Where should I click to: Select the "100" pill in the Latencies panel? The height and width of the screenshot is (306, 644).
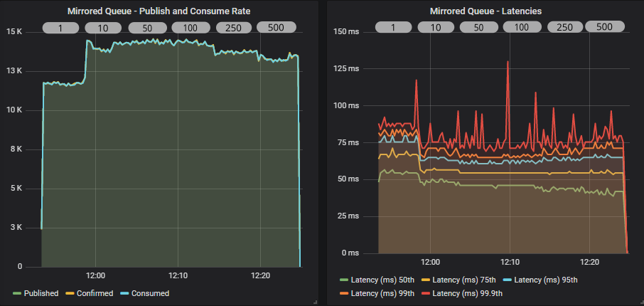[521, 27]
